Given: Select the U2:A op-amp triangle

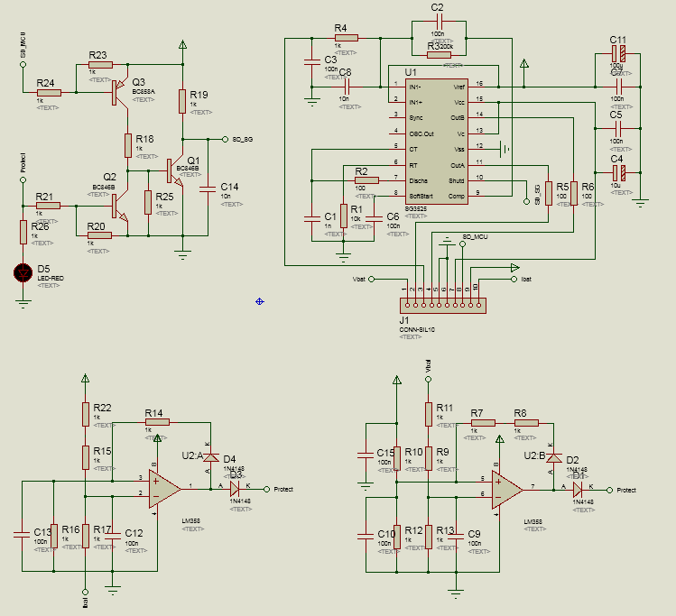Looking at the screenshot, I should 164,489.
